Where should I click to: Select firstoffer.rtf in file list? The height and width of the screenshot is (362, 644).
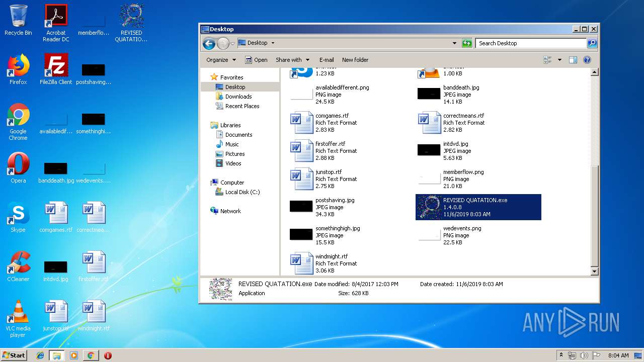pos(351,151)
